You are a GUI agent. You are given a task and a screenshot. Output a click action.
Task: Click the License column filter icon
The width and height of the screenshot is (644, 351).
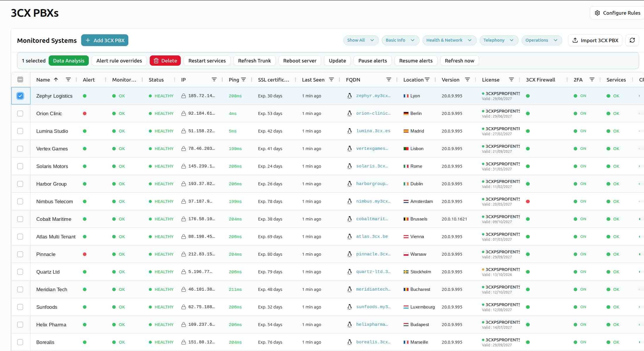coord(511,79)
